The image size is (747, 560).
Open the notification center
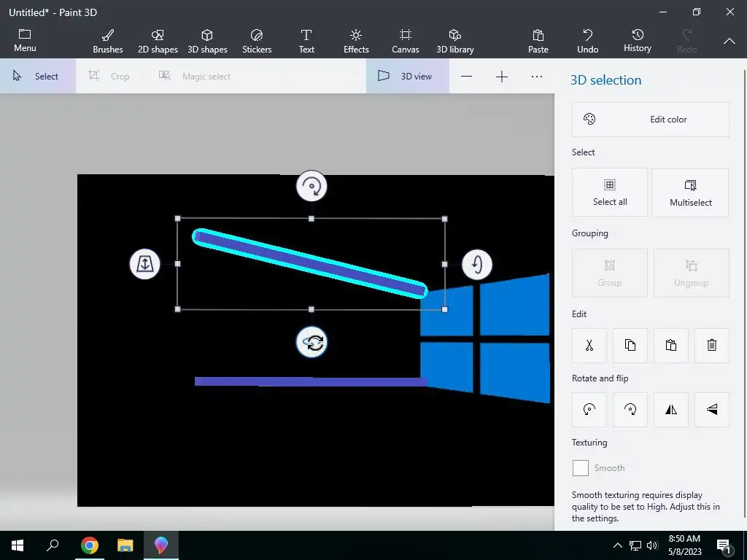pyautogui.click(x=724, y=546)
